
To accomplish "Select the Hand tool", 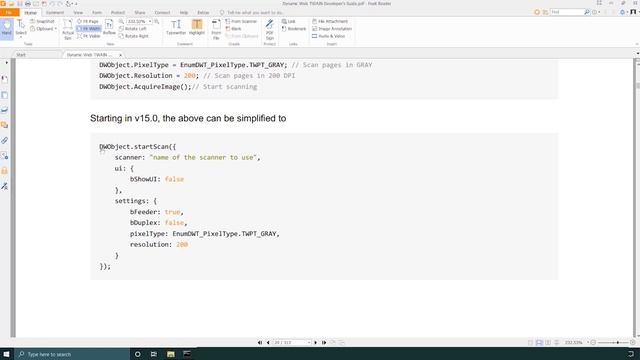I will pyautogui.click(x=7, y=28).
